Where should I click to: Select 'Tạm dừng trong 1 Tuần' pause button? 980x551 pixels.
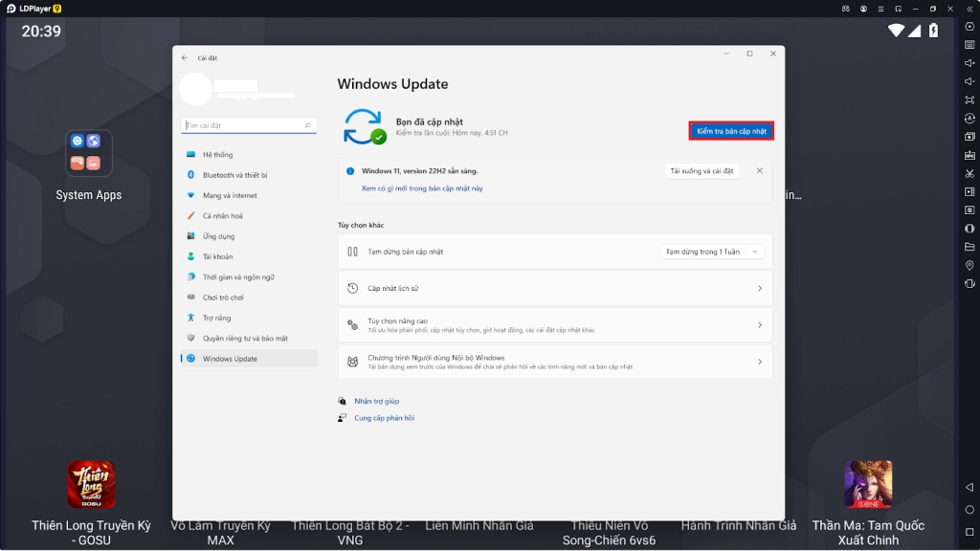pos(702,252)
